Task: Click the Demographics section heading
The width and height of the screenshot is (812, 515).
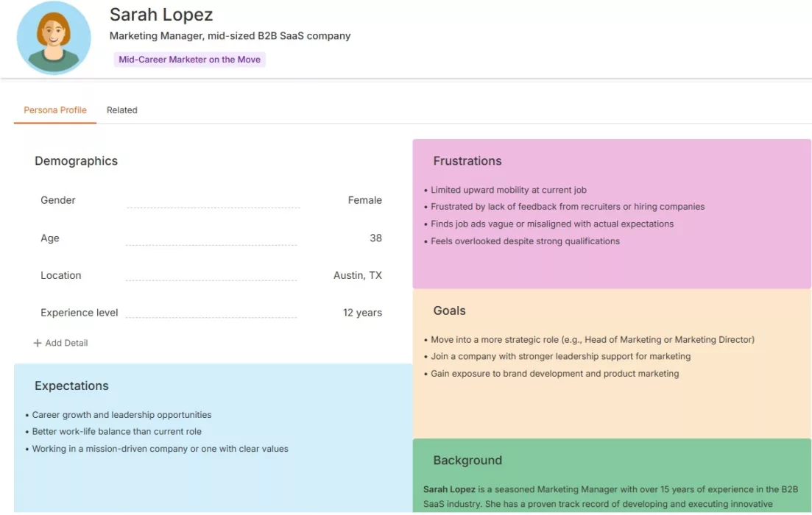Action: pyautogui.click(x=76, y=161)
